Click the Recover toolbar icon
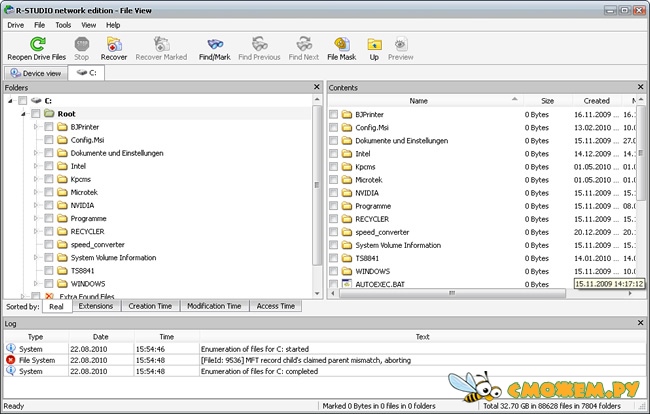Screen dimensions: 650x414 point(114,44)
